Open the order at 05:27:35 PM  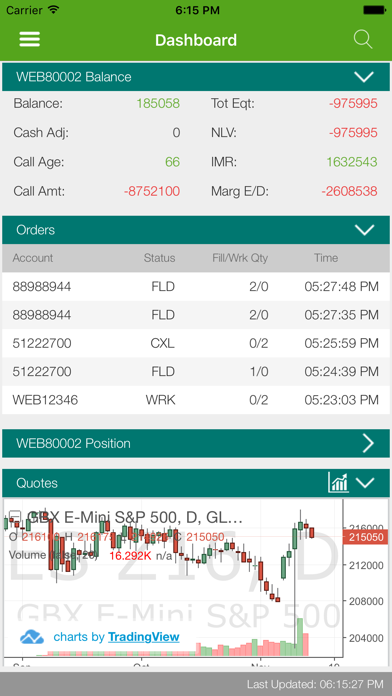coord(196,315)
